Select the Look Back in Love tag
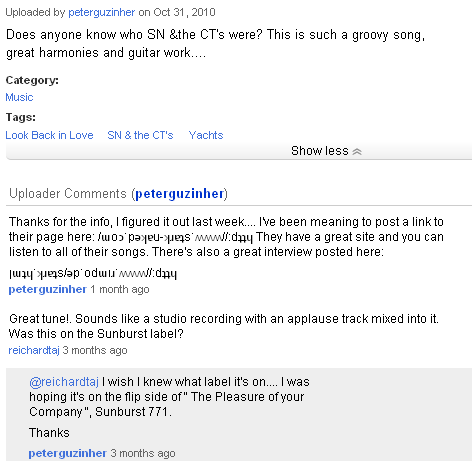472x469 pixels. click(x=49, y=135)
